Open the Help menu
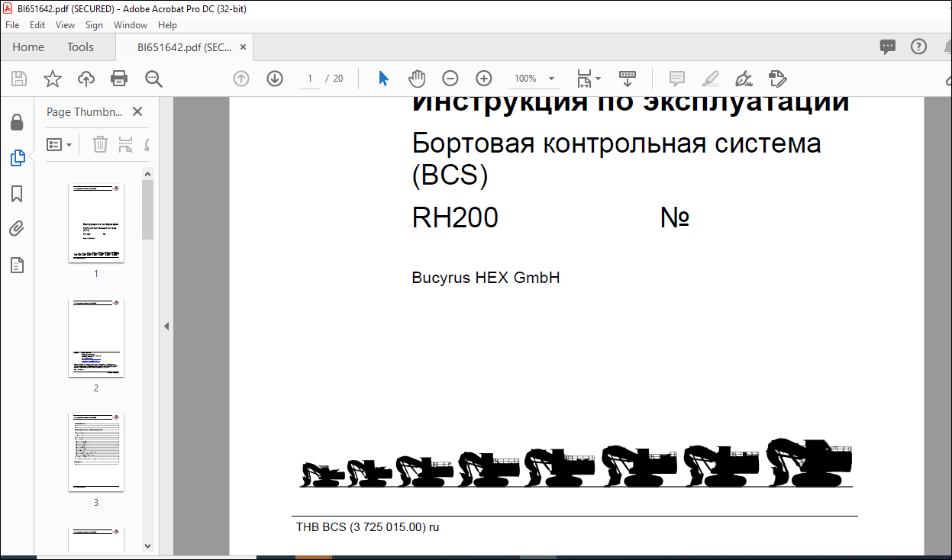This screenshot has width=952, height=560. click(x=167, y=25)
